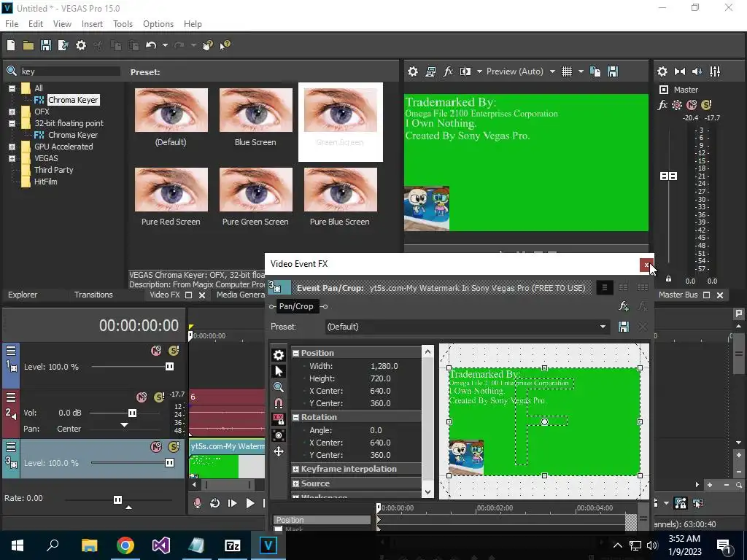The width and height of the screenshot is (747, 560).
Task: Toggle Split Screen View in the preview
Action: [x=465, y=71]
